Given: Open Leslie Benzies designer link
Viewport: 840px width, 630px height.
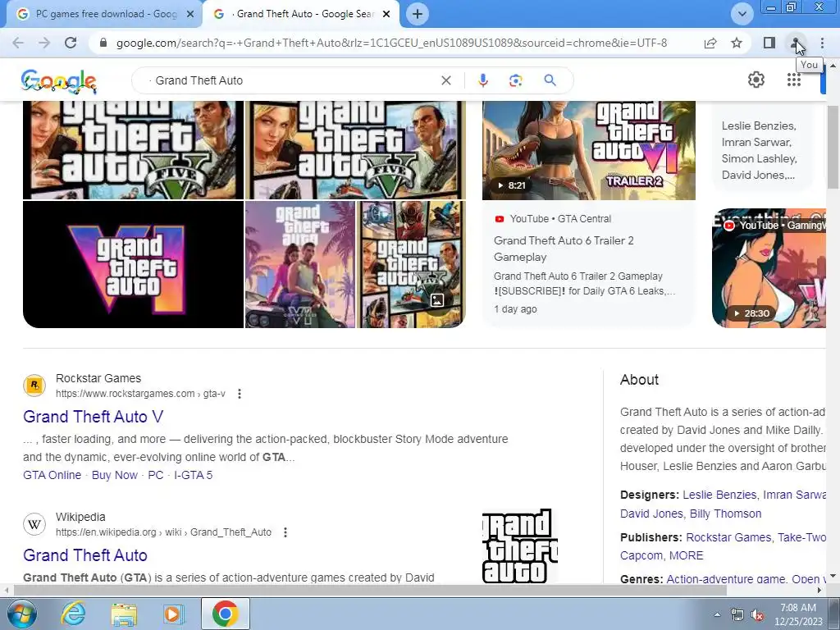Looking at the screenshot, I should [719, 495].
